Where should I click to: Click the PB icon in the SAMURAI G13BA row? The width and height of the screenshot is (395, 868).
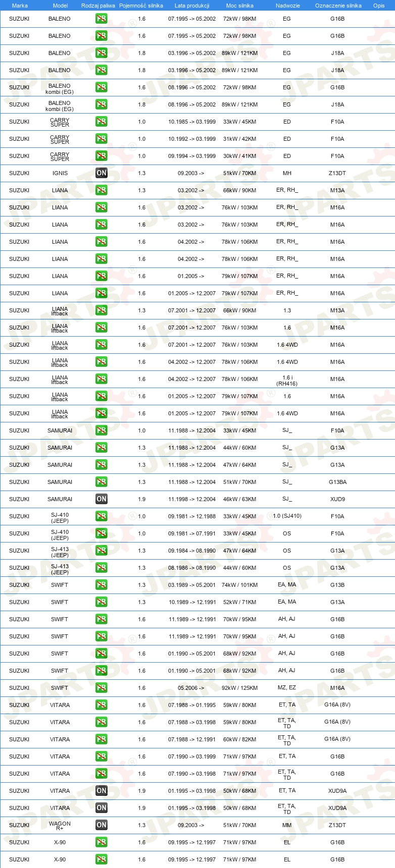pos(102,482)
